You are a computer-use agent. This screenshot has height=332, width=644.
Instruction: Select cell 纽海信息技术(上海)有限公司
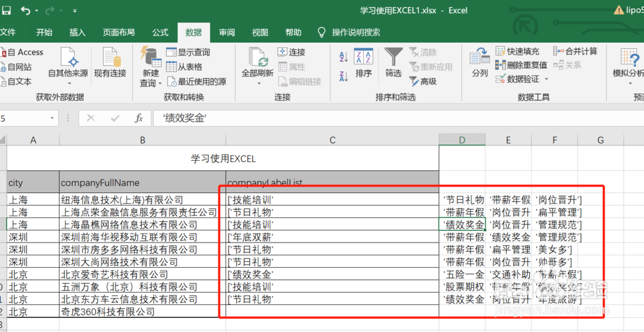142,200
